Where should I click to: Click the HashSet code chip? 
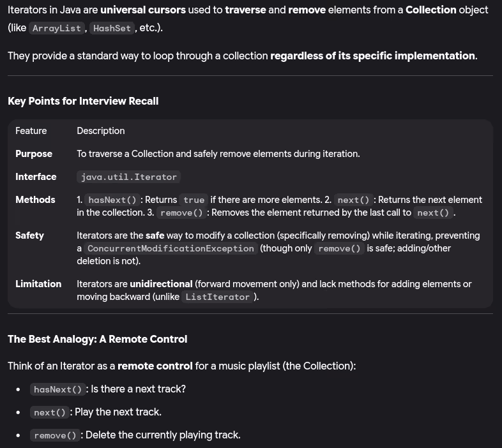coord(112,28)
